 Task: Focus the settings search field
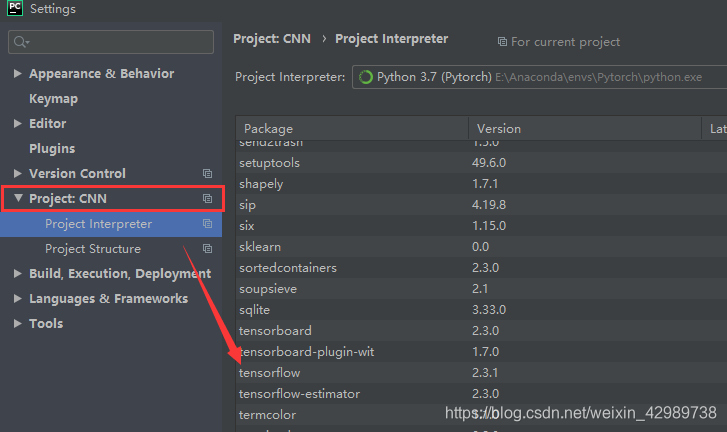coord(111,42)
